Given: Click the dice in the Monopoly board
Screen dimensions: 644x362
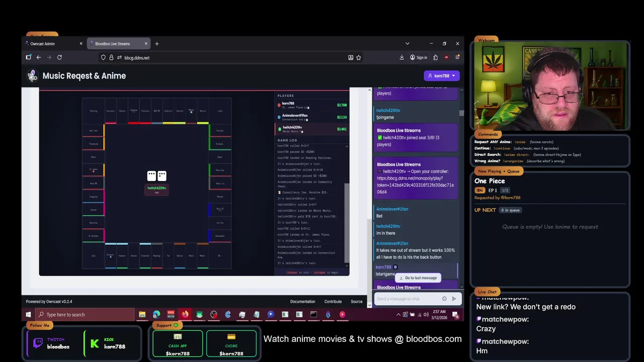Looking at the screenshot, I should (x=156, y=175).
